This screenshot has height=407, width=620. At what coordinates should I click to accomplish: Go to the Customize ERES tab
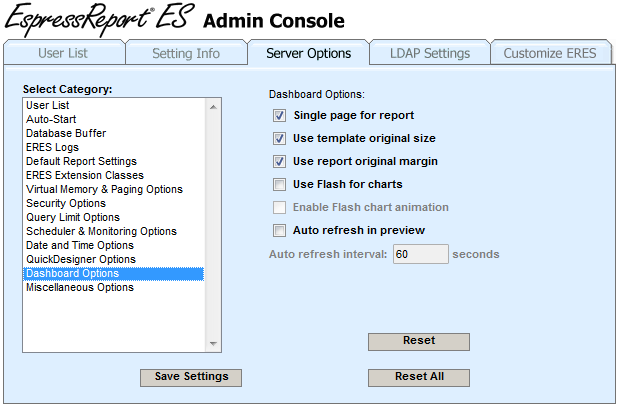point(550,53)
